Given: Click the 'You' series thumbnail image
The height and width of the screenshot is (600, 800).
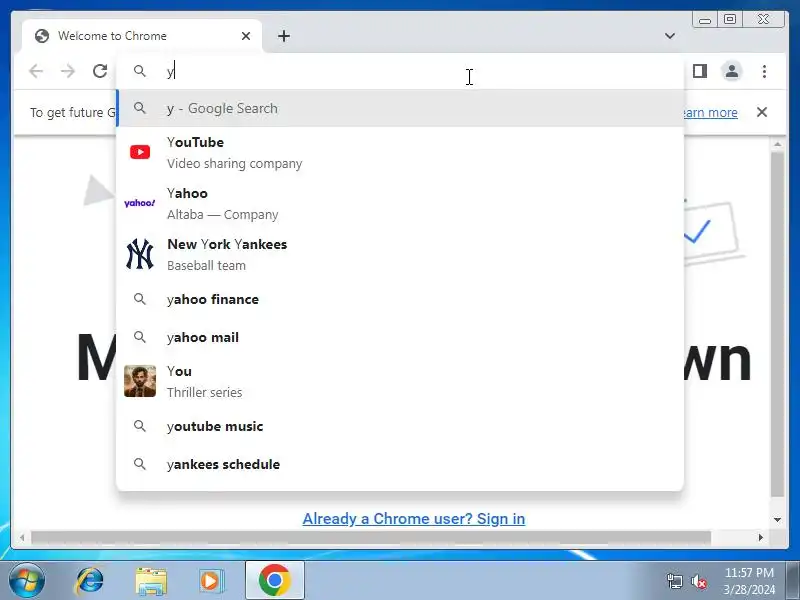Looking at the screenshot, I should [x=140, y=381].
